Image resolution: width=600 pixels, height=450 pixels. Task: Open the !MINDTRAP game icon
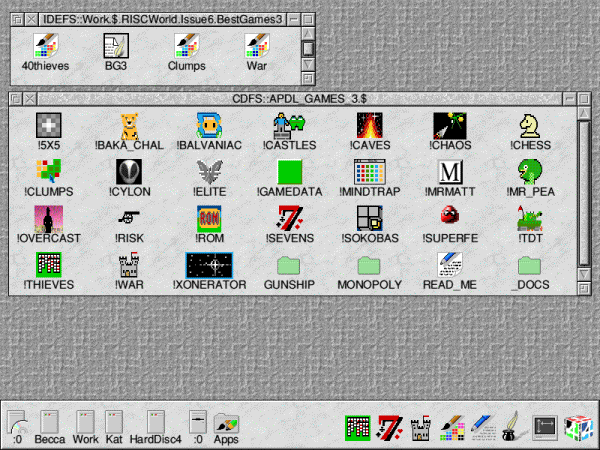pyautogui.click(x=369, y=172)
